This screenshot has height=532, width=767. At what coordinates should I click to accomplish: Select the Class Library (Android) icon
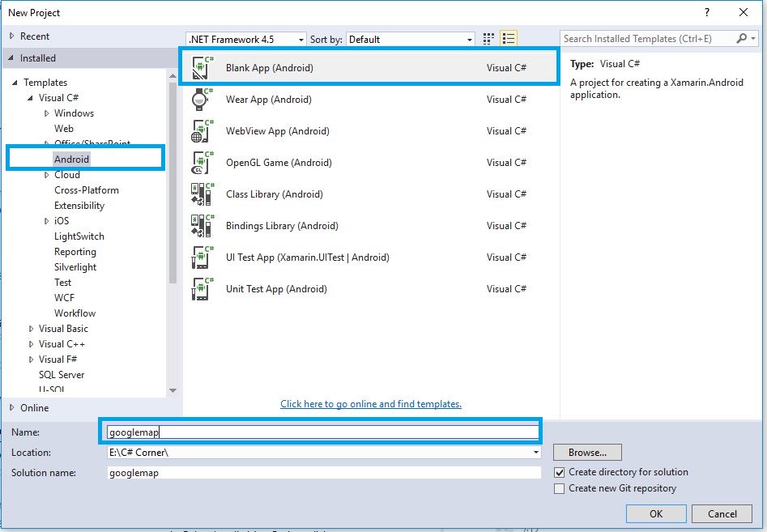tap(202, 194)
